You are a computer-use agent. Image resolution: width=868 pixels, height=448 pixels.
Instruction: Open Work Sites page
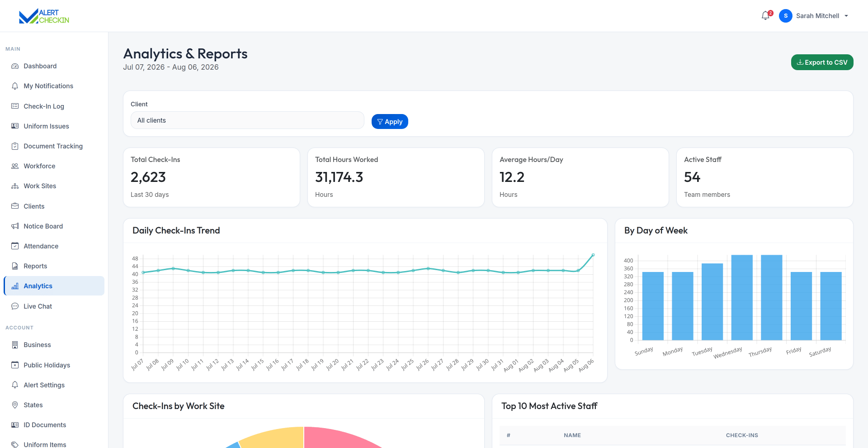point(54,186)
